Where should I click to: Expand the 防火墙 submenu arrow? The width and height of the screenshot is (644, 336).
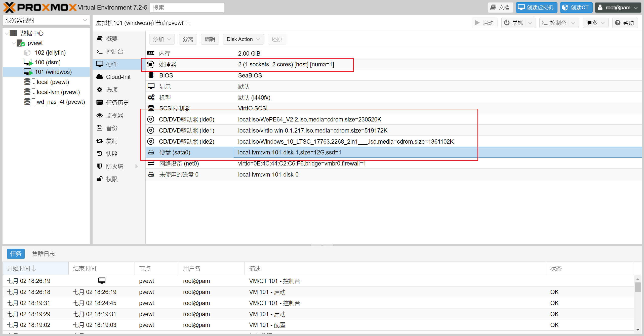coord(137,166)
